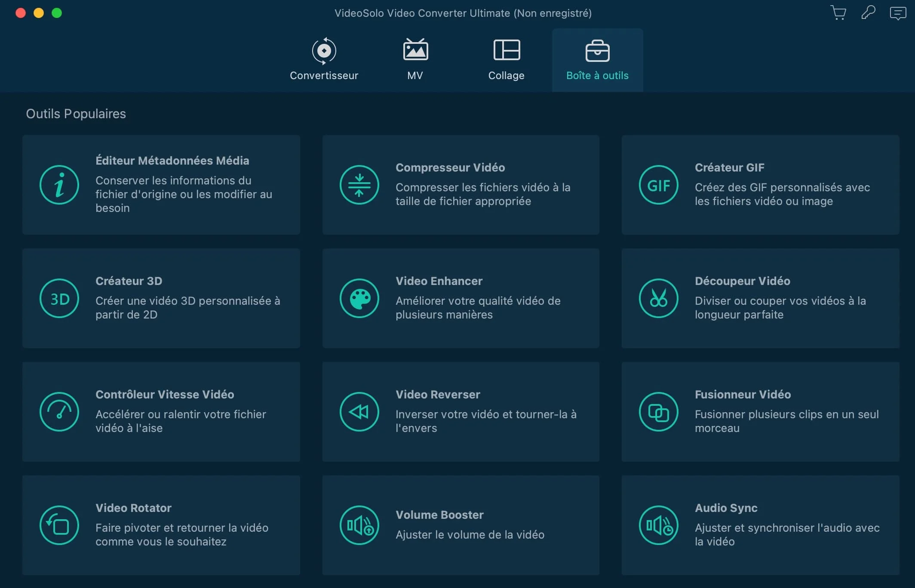
Task: Click the Éditeur Métadonnées info icon
Action: 59,185
